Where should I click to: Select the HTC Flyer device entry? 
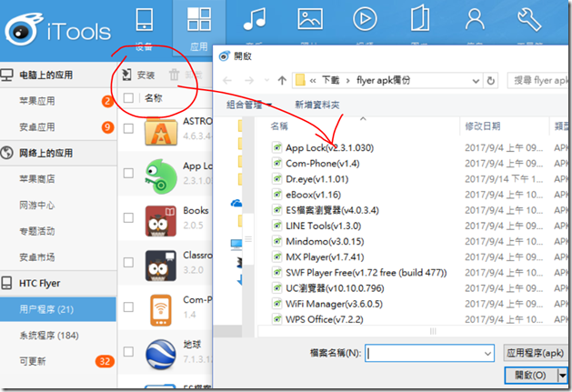pyautogui.click(x=39, y=283)
